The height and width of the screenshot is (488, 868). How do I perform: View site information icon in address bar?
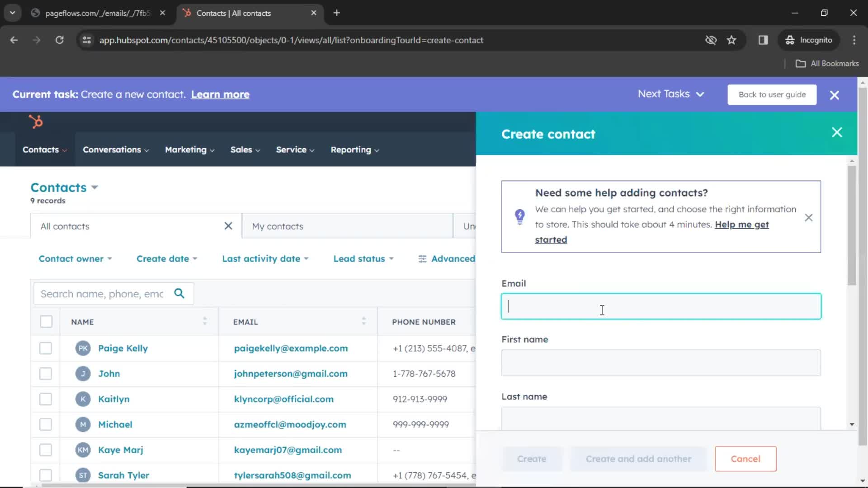tap(87, 40)
